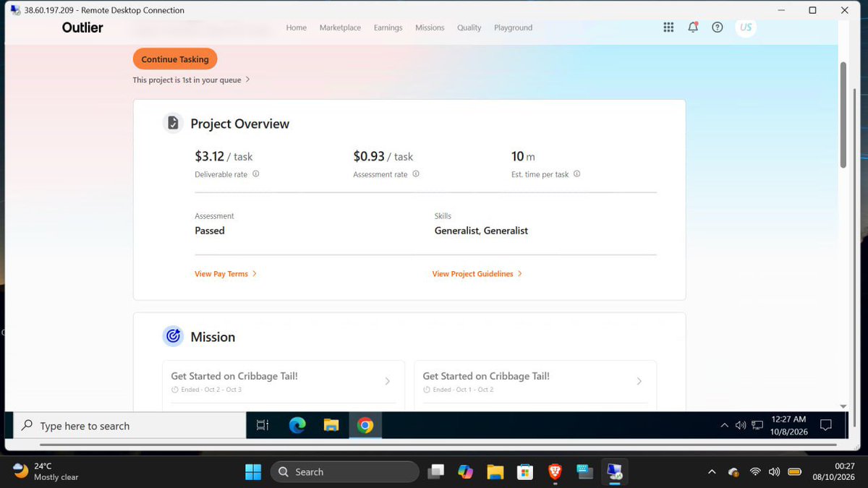Open the Marketplace tab
This screenshot has width=868, height=488.
pyautogui.click(x=340, y=27)
